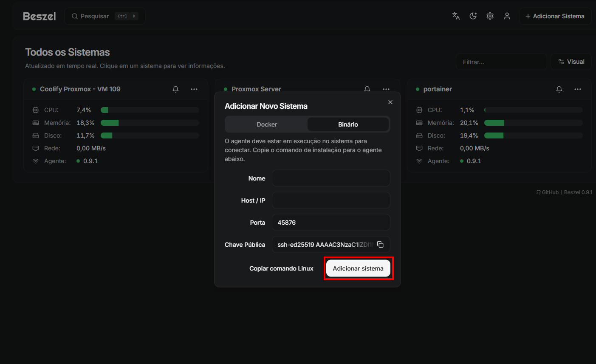Open three-dot menu on portainer card
This screenshot has width=596, height=364.
pos(578,89)
